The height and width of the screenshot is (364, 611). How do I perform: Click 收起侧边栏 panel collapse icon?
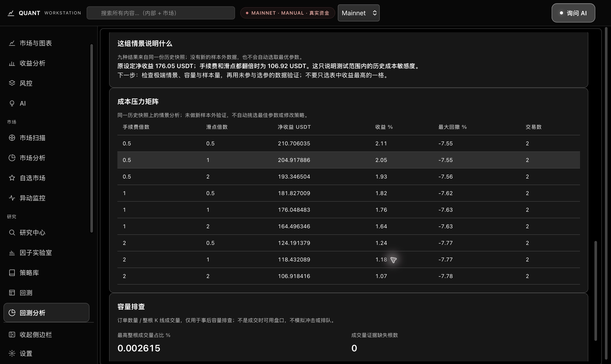pyautogui.click(x=12, y=335)
